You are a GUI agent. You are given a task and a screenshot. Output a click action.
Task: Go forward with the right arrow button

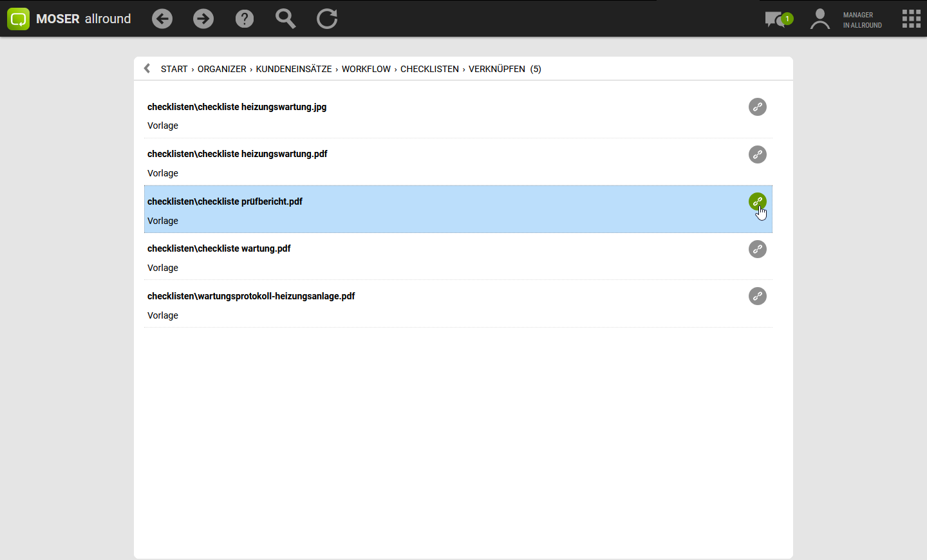point(203,19)
